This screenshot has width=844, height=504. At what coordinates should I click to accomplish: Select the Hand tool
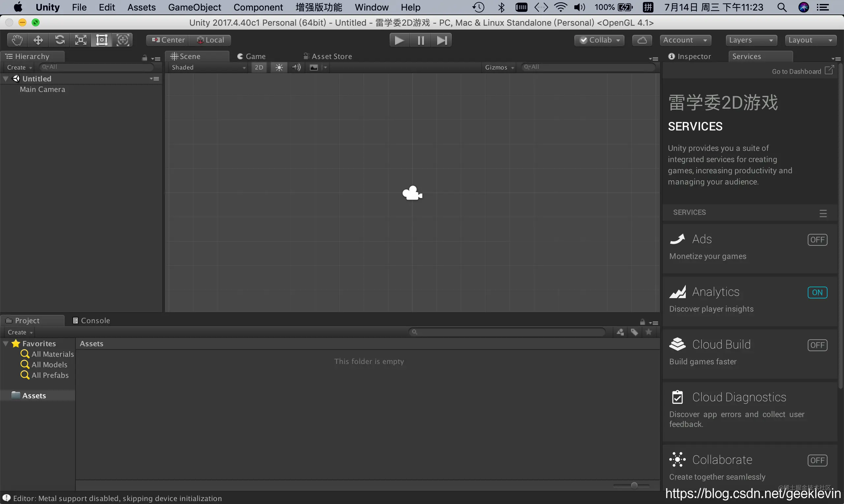17,40
